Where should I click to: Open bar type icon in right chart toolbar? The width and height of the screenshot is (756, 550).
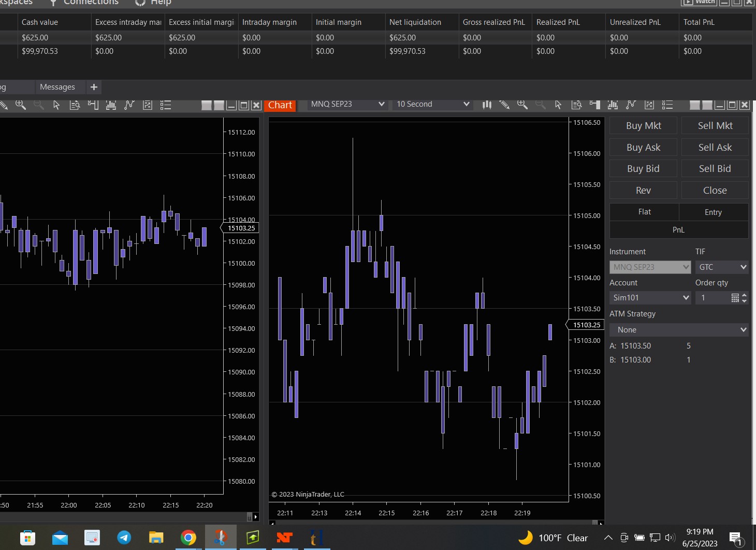(487, 105)
